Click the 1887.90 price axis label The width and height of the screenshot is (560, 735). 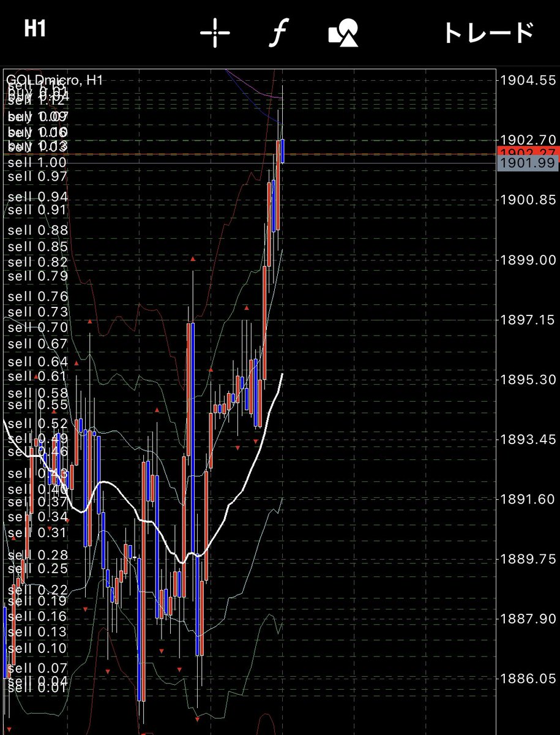[x=528, y=620]
